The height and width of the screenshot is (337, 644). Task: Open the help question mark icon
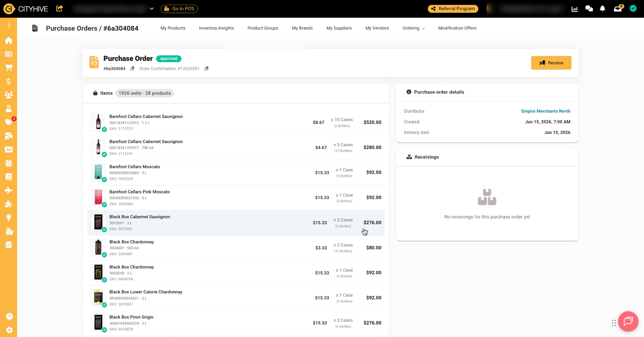click(9, 316)
